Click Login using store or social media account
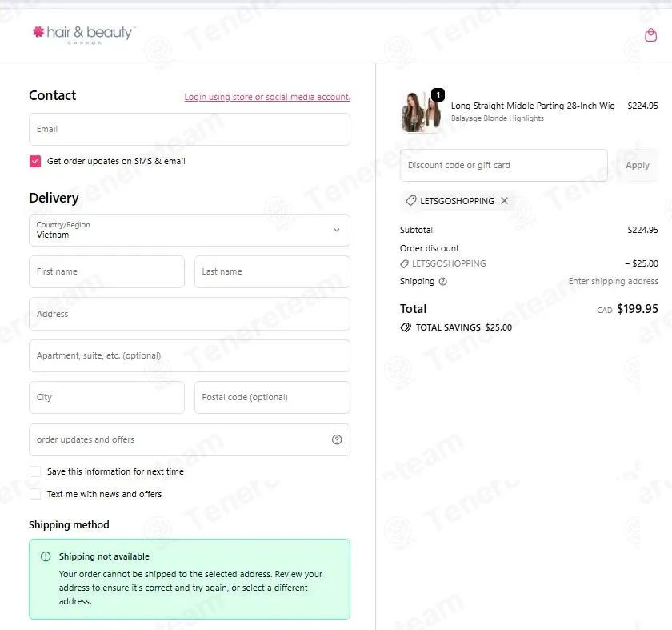Image resolution: width=672 pixels, height=630 pixels. (267, 98)
